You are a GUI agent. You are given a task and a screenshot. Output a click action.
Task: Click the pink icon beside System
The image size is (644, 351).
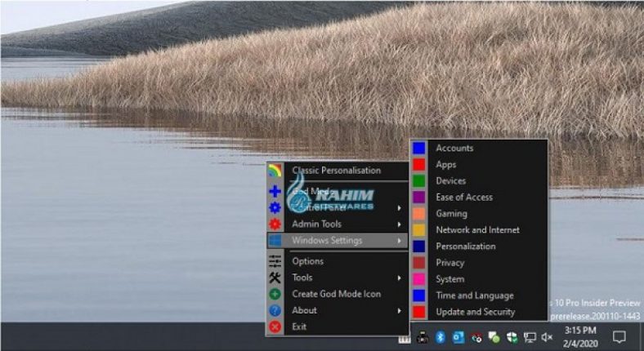coord(419,279)
